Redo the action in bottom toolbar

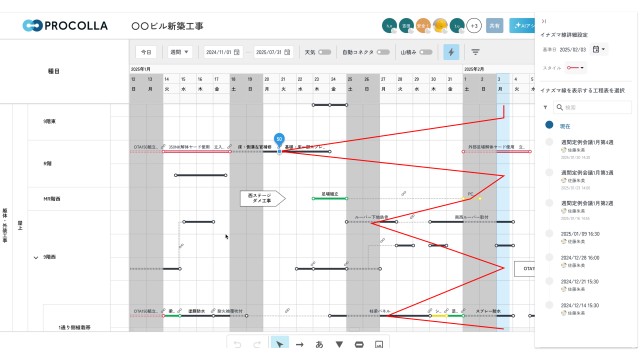click(257, 344)
